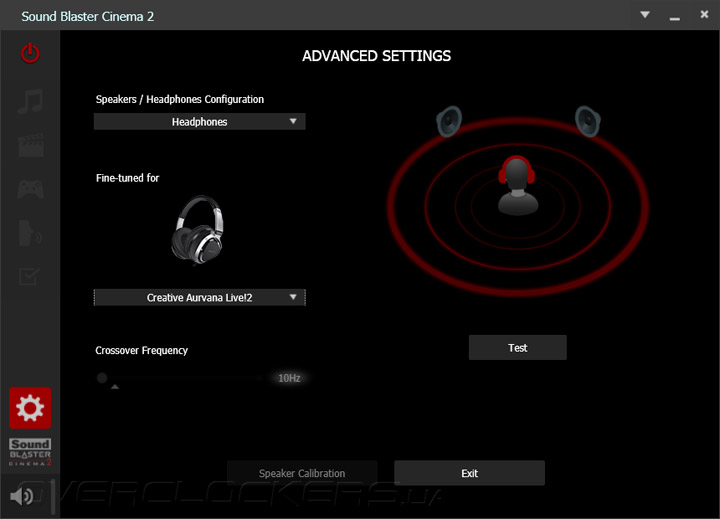720x519 pixels.
Task: Click the Aurvana headphone product image
Action: point(198,231)
